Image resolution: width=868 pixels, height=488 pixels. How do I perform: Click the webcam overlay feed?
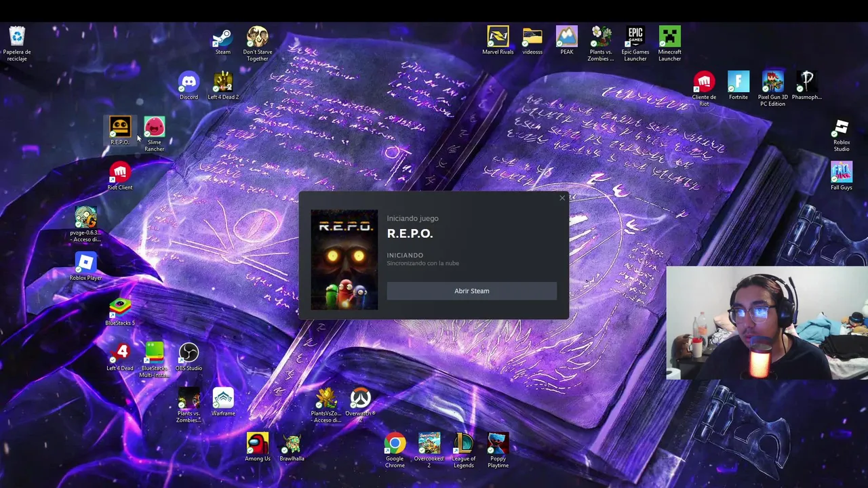pyautogui.click(x=767, y=322)
